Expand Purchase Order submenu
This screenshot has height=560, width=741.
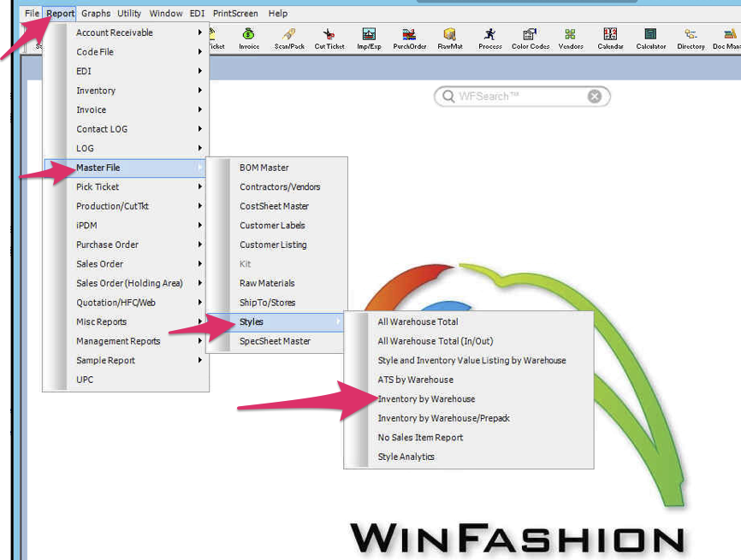click(x=126, y=245)
